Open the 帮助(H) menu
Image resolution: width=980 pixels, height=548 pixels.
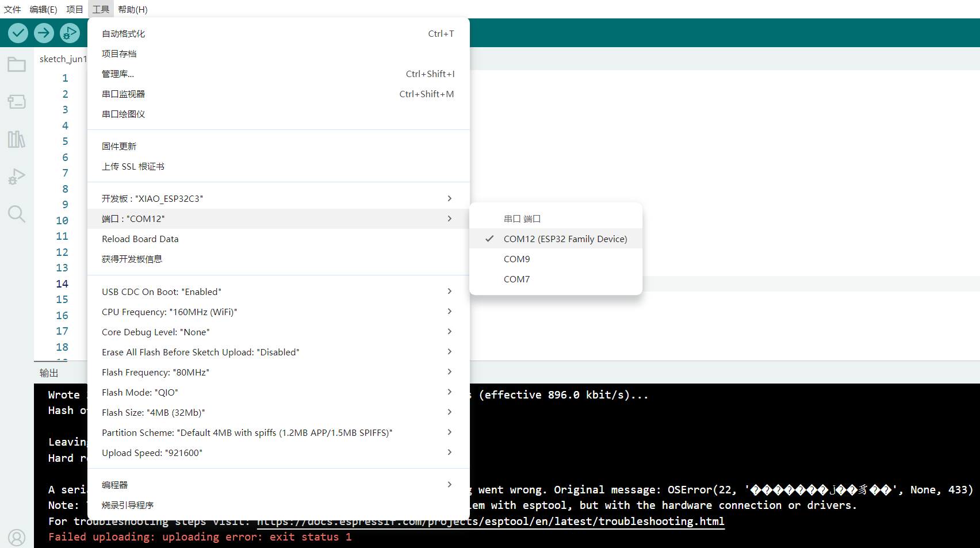(x=133, y=9)
